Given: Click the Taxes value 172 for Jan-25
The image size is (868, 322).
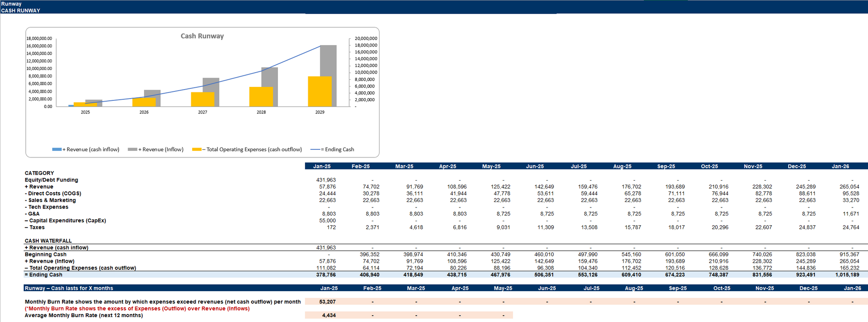Looking at the screenshot, I should [x=331, y=227].
